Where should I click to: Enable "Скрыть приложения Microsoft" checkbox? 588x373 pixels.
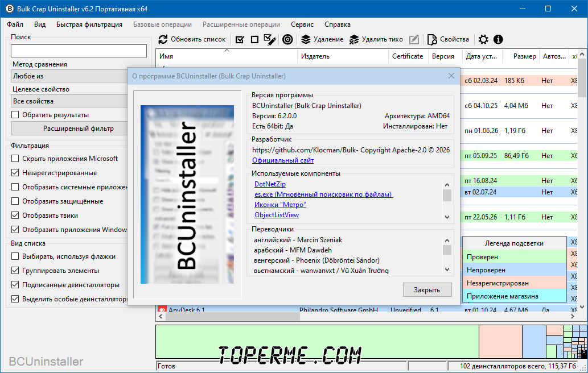coord(15,159)
